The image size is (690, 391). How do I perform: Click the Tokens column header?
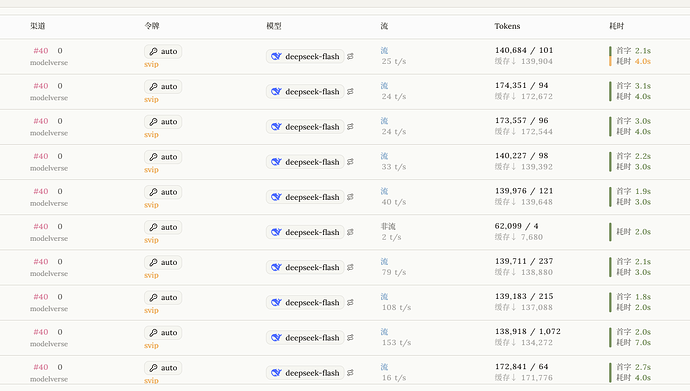point(507,26)
